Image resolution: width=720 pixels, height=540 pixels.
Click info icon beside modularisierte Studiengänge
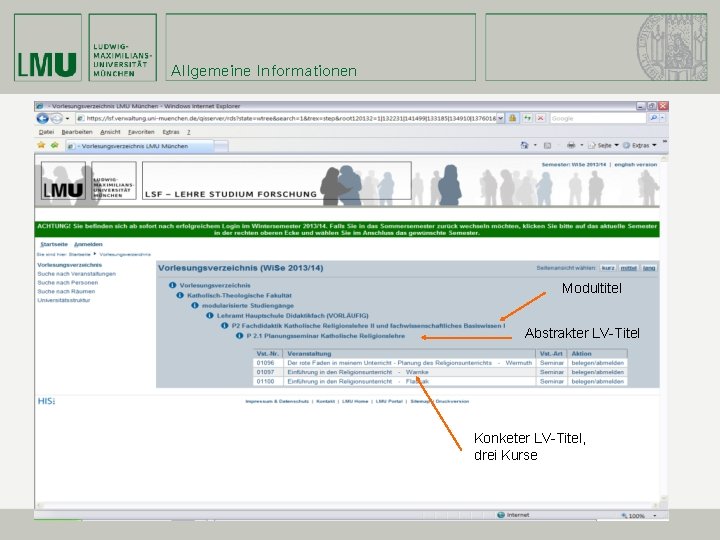pos(195,305)
